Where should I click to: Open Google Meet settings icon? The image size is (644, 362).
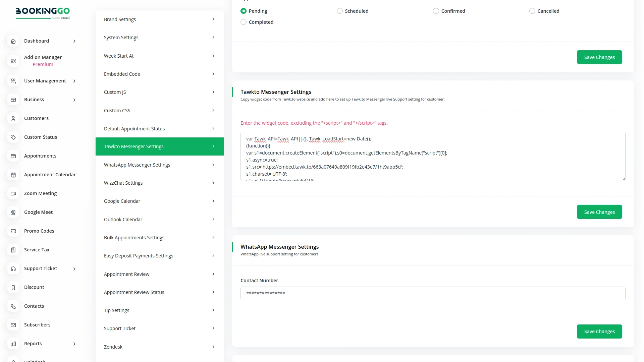tap(13, 212)
